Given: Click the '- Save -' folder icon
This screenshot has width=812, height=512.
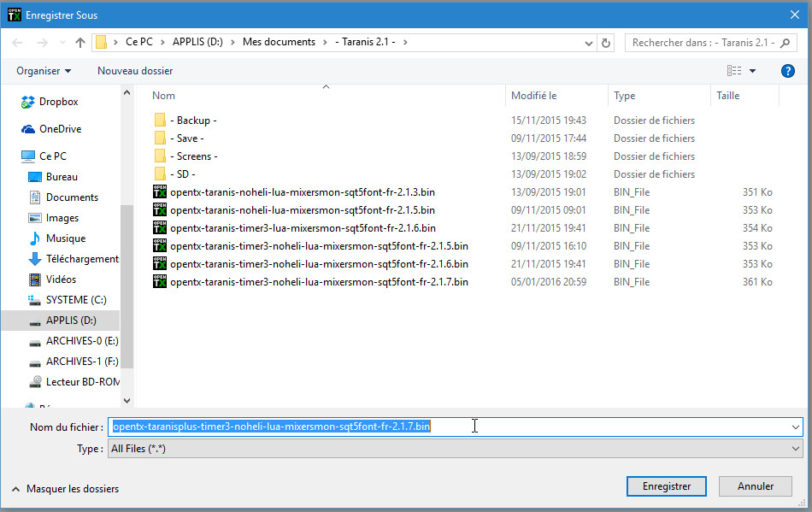Looking at the screenshot, I should click(160, 138).
